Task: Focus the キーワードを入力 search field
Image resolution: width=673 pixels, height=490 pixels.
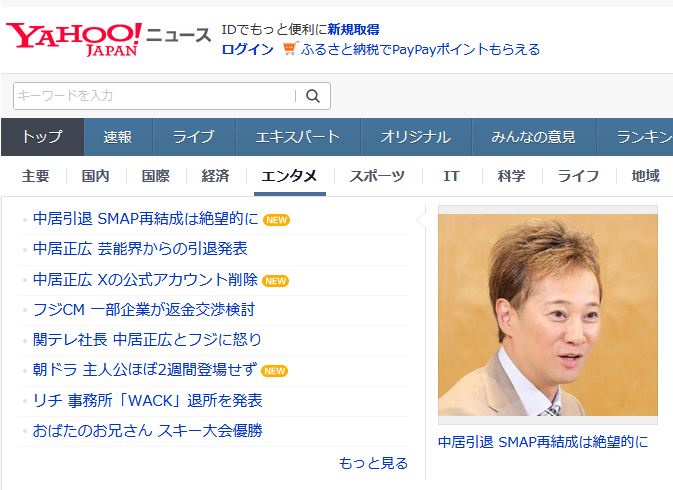Action: coord(155,96)
